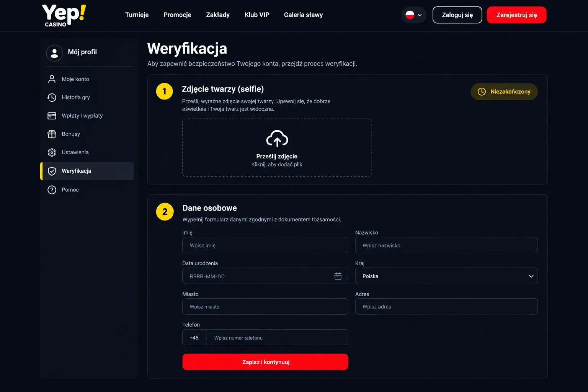This screenshot has width=588, height=392.
Task: Go to Bonusy in the sidebar
Action: [x=87, y=134]
